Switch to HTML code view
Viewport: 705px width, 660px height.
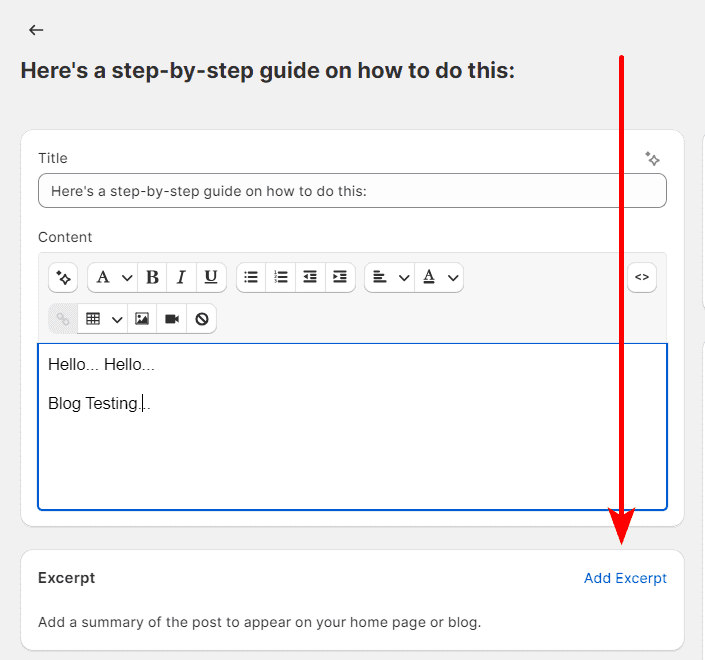[642, 278]
